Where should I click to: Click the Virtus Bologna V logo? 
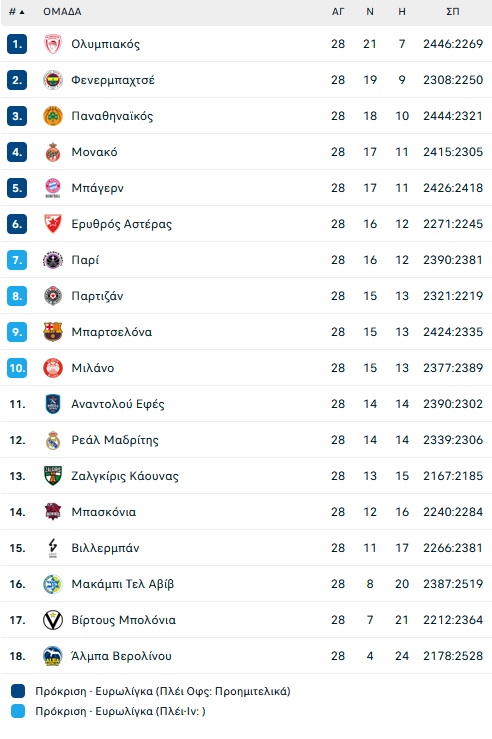pyautogui.click(x=53, y=620)
